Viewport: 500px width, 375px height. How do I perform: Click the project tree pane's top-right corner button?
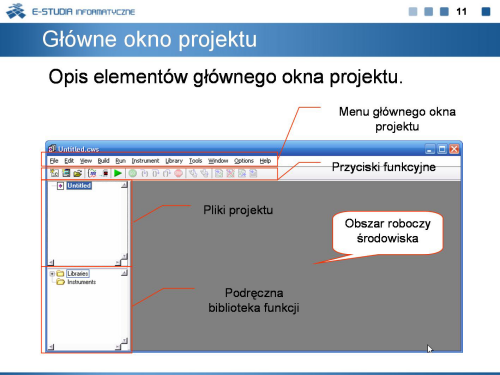pos(124,185)
